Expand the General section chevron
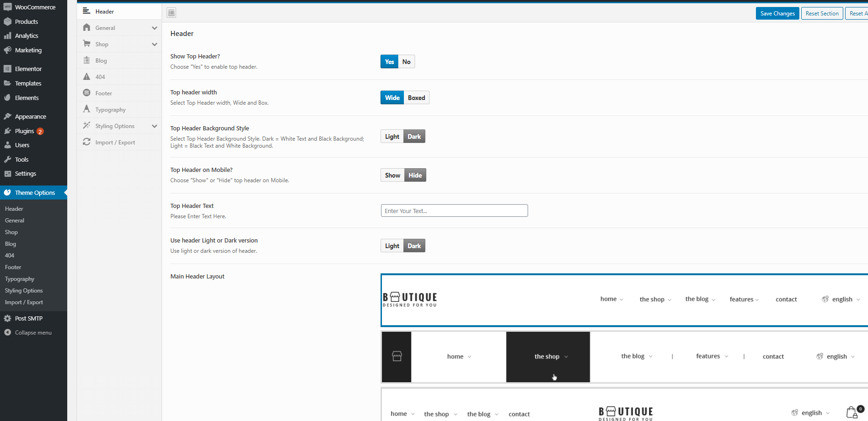This screenshot has width=868, height=421. point(155,28)
